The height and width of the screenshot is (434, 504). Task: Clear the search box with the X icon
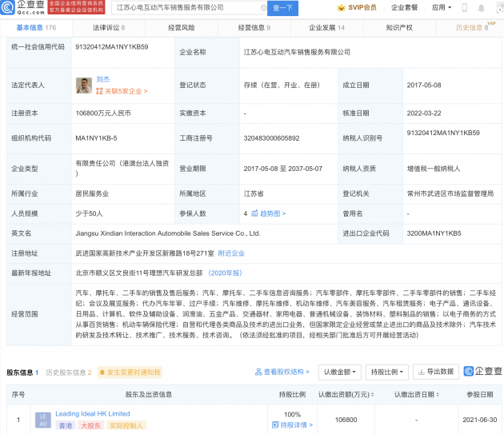click(263, 8)
